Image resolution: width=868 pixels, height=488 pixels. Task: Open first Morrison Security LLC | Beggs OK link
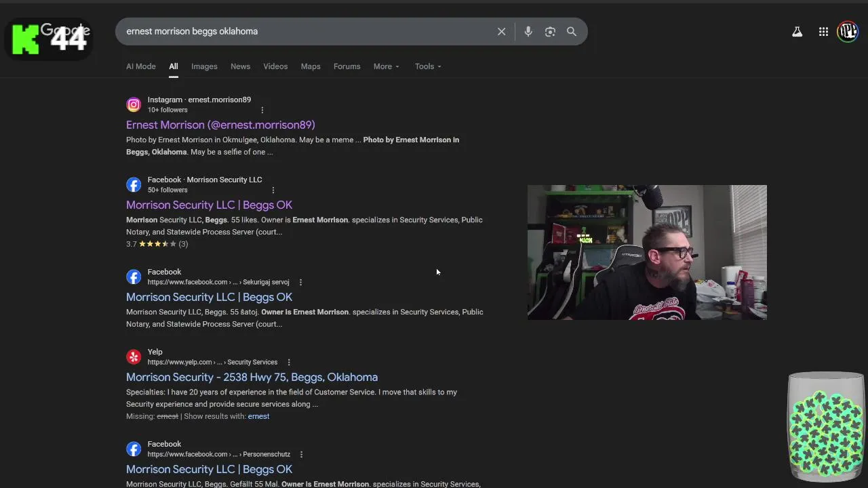(x=209, y=205)
